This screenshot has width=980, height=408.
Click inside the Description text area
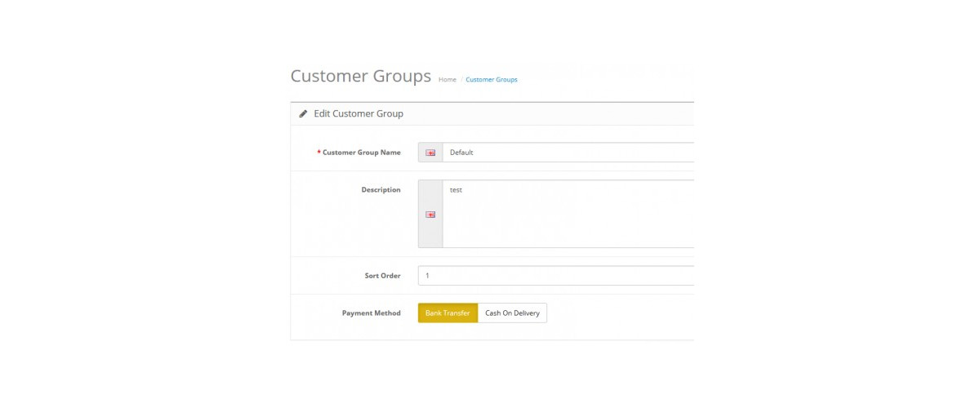(x=568, y=214)
